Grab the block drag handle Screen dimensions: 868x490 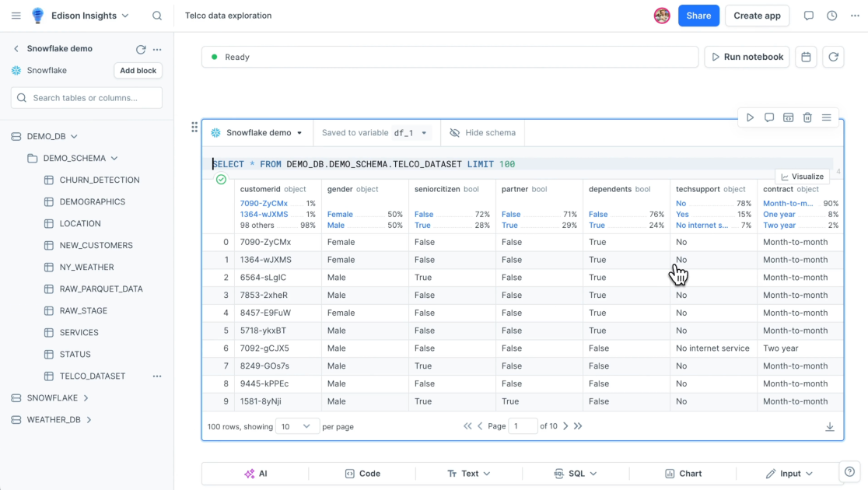click(194, 128)
